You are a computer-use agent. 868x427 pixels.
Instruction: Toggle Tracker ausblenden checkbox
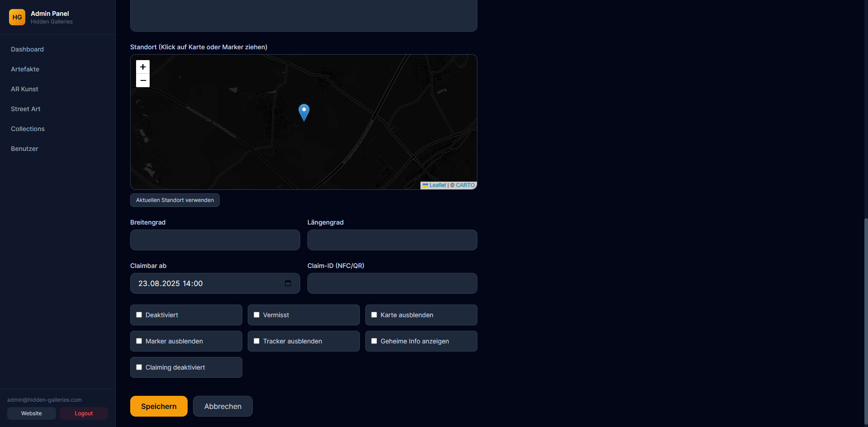[x=257, y=341]
